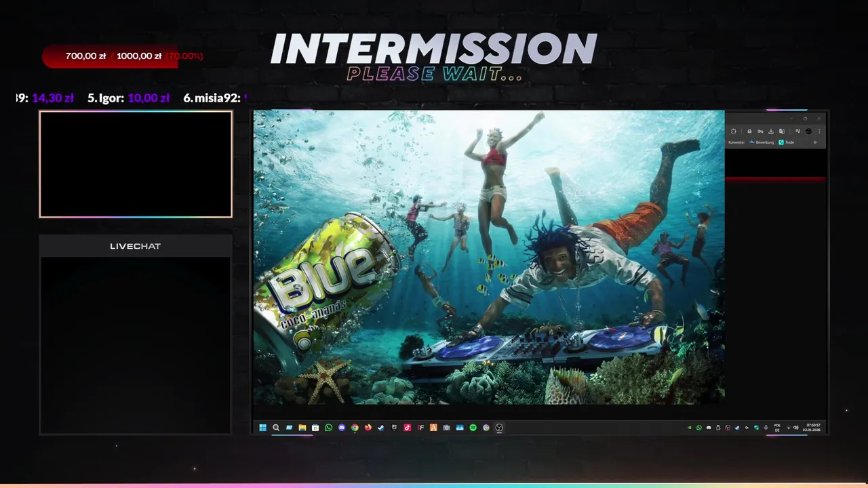The height and width of the screenshot is (488, 868).
Task: Open the red TF app in taskbar
Action: tap(420, 428)
